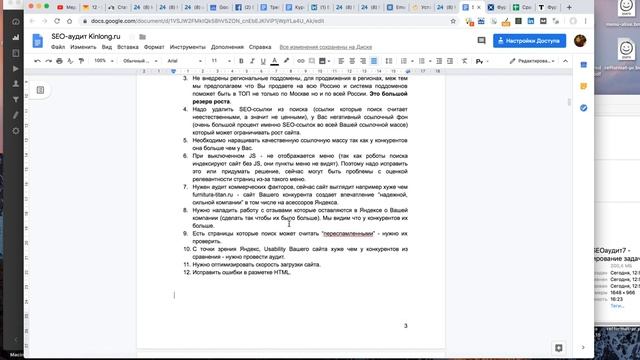Open Keep notes in the side panel
Image resolution: width=640 pixels, height=360 pixels.
point(584,86)
